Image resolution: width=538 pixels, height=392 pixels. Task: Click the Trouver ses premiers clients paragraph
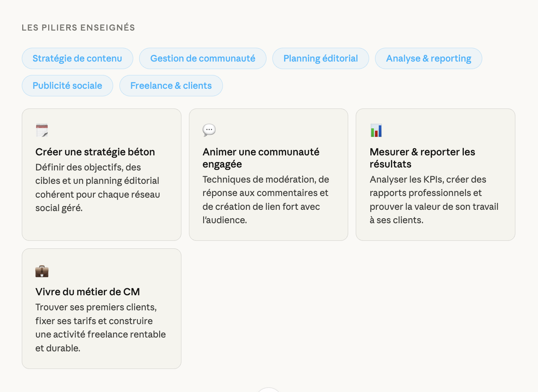(101, 328)
